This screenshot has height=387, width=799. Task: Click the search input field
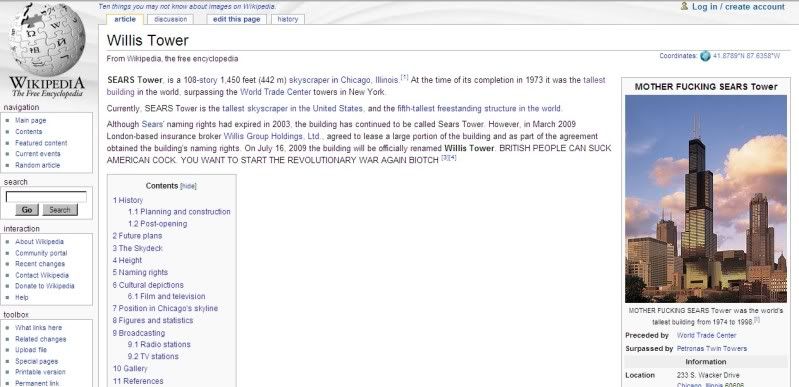coord(46,197)
